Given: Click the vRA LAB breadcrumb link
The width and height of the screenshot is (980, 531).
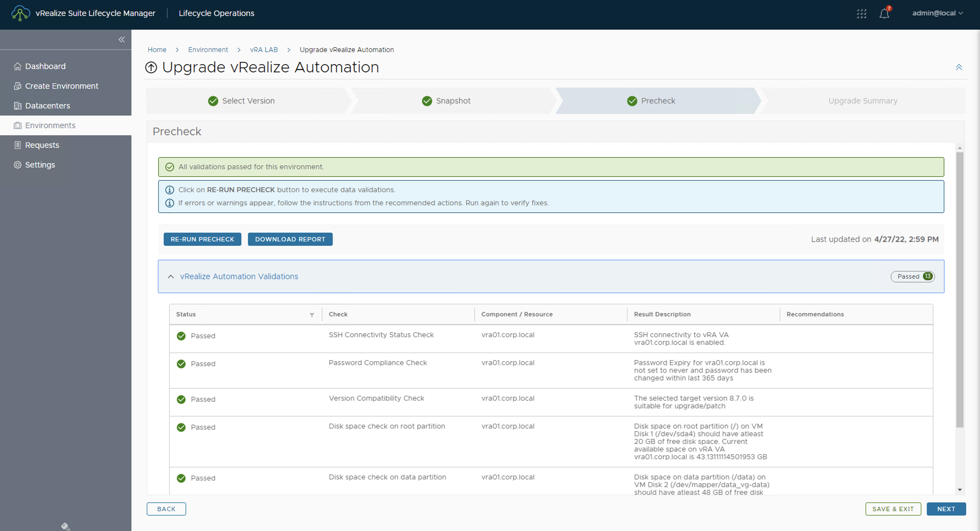Looking at the screenshot, I should 264,50.
